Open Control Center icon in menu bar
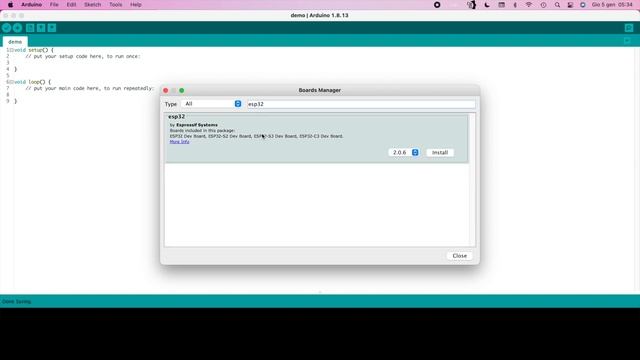The image size is (640, 360). [570, 5]
